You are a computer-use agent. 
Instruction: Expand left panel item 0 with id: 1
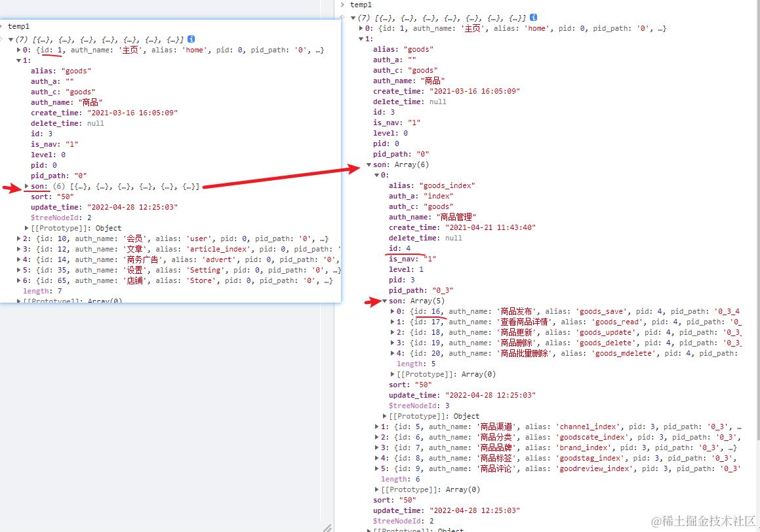[19, 50]
